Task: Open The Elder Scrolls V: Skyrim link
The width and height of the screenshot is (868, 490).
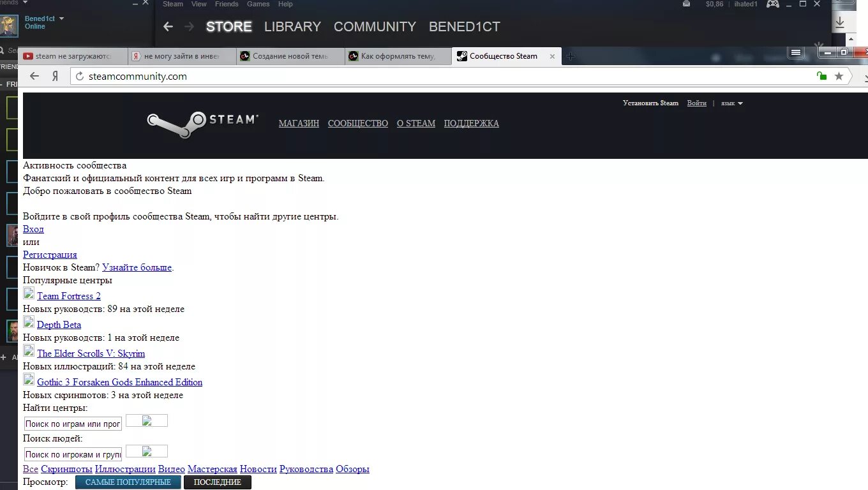Action: tap(91, 353)
